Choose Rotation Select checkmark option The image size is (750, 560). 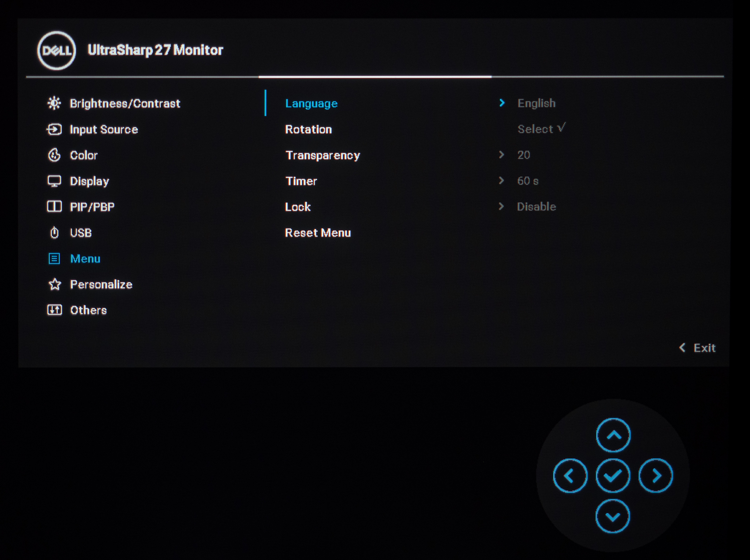[x=541, y=129]
